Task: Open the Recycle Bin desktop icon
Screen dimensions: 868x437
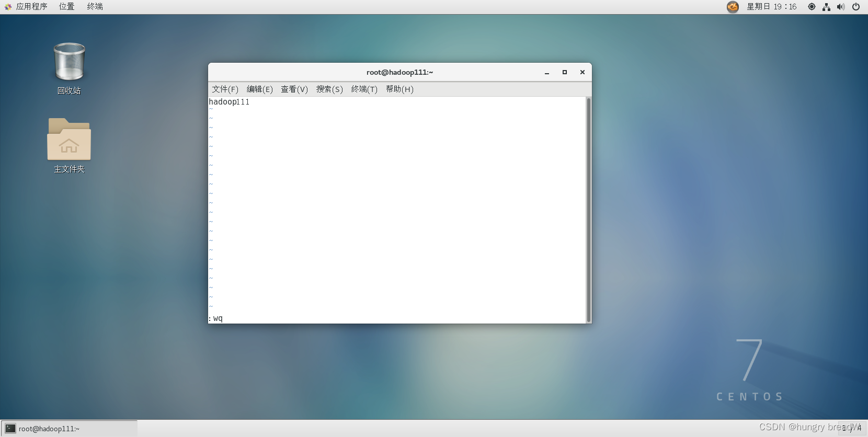Action: (x=69, y=62)
